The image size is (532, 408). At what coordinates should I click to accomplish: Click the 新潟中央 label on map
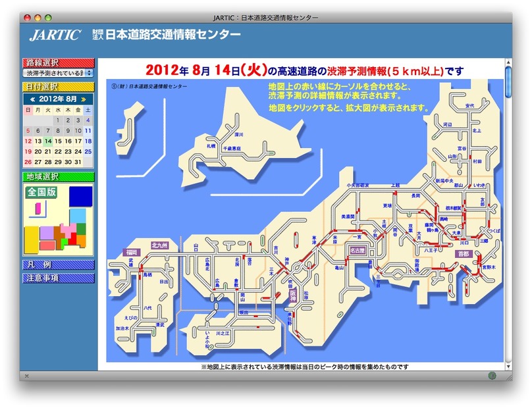444,181
